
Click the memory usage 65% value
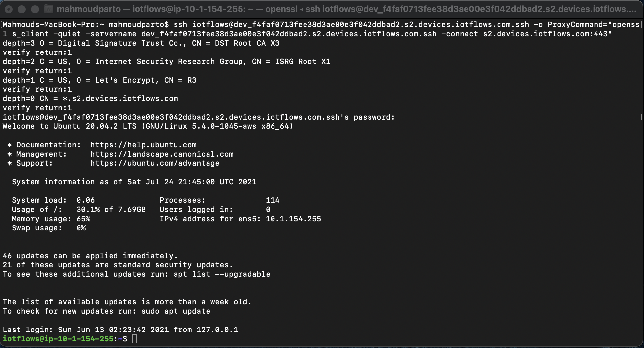click(83, 219)
